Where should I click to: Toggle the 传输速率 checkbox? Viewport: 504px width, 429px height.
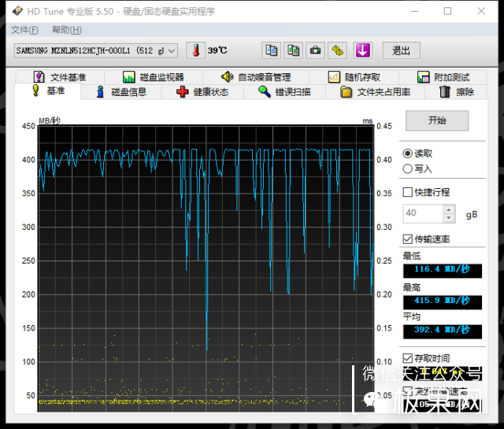click(x=407, y=239)
